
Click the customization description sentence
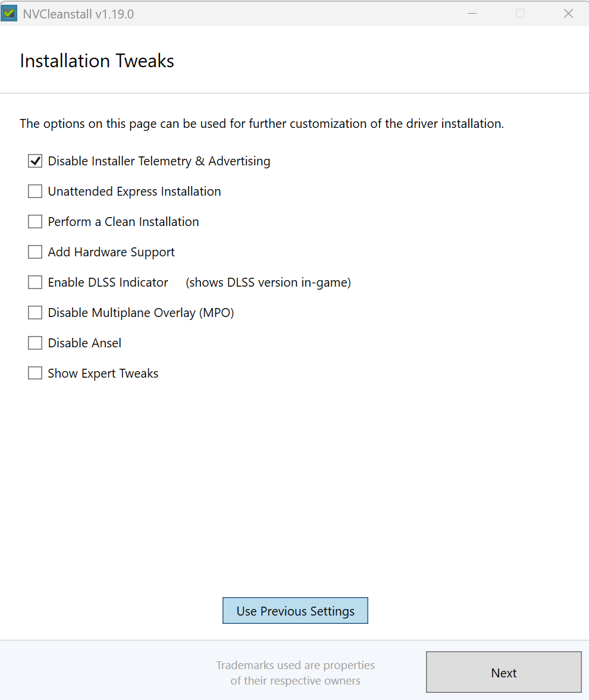tap(262, 123)
